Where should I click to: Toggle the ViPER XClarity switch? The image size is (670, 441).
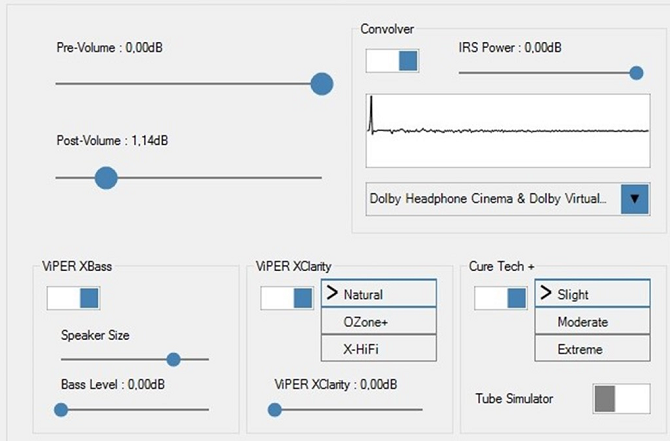click(287, 298)
